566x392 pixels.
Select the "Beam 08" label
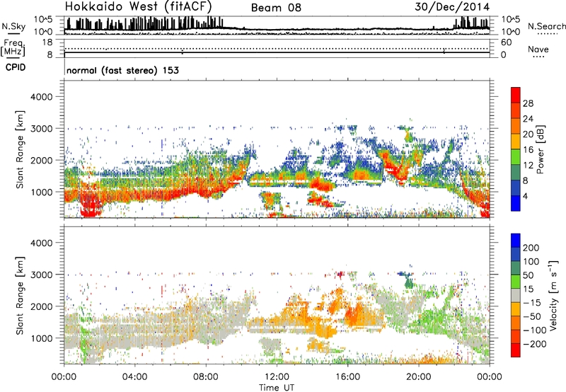[276, 8]
